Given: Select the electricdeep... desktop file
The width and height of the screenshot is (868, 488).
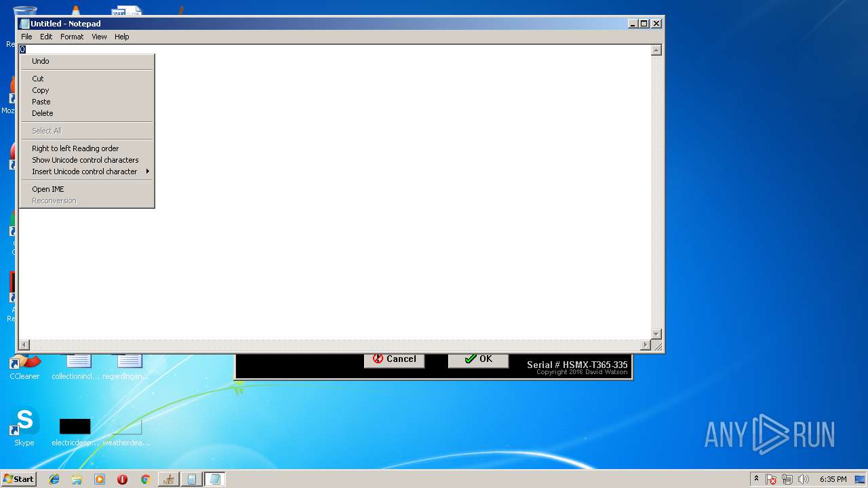Looking at the screenshot, I should tap(75, 432).
